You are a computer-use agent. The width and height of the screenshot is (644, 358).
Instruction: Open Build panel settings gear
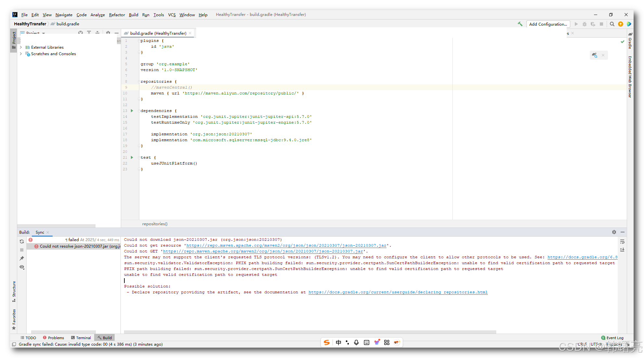614,232
